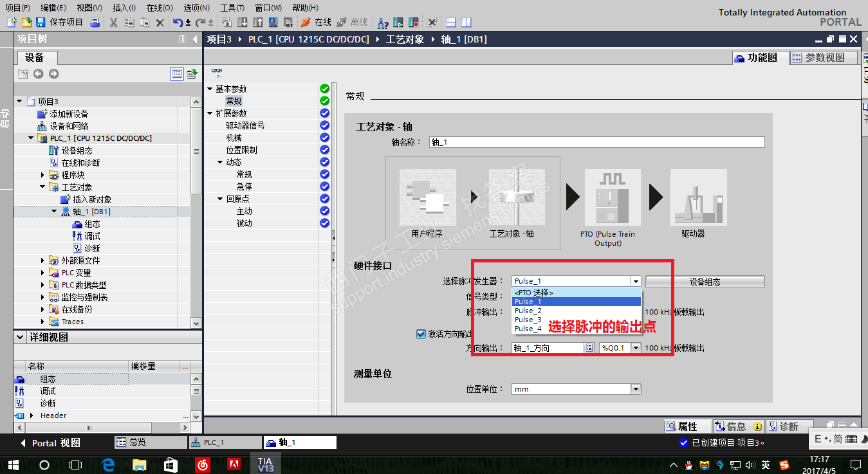
Task: Open the 项目(P) menu
Action: 18,8
